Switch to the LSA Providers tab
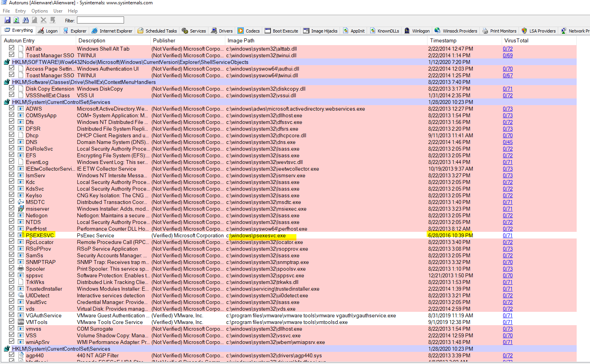This screenshot has width=590, height=364. pyautogui.click(x=538, y=31)
